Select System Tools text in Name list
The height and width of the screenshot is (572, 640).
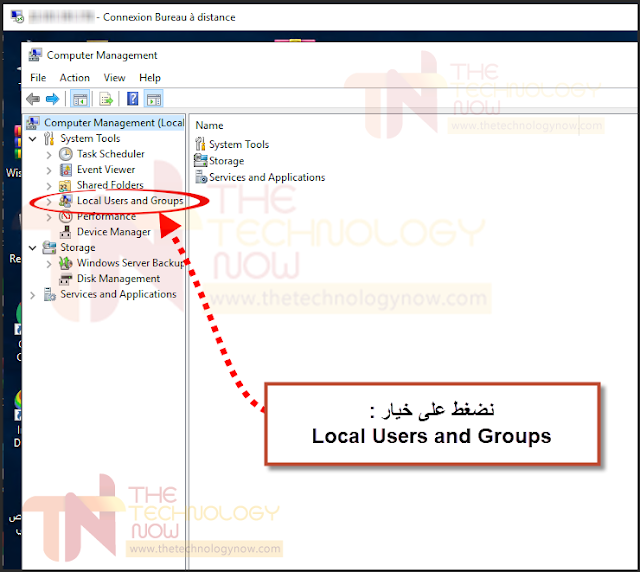point(239,144)
